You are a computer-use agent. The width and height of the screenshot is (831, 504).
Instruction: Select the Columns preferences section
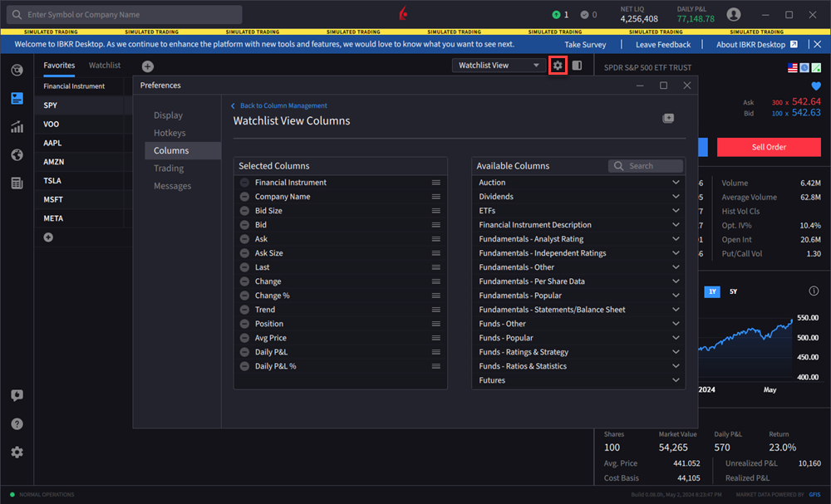[183, 150]
